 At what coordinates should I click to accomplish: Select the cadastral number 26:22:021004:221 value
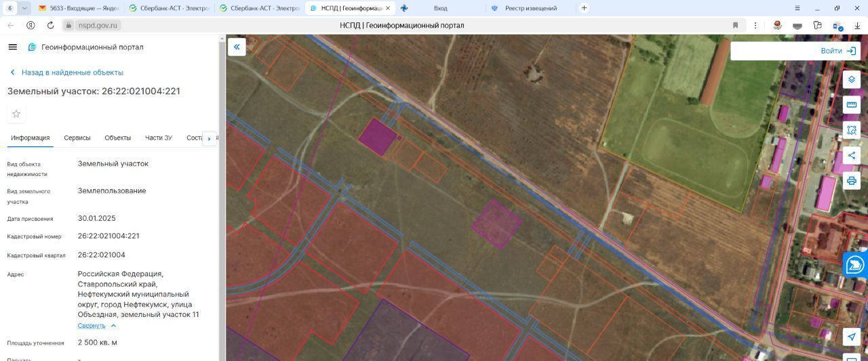point(108,236)
